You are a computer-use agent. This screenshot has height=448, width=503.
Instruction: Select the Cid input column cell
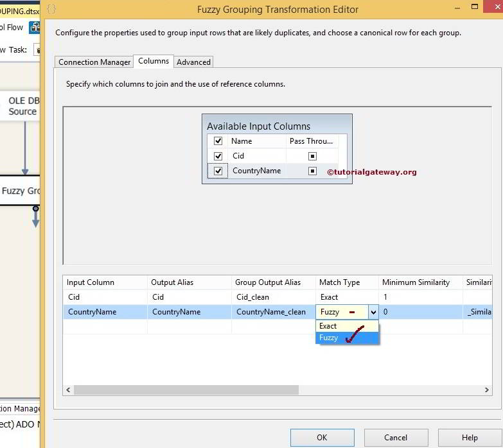(105, 297)
